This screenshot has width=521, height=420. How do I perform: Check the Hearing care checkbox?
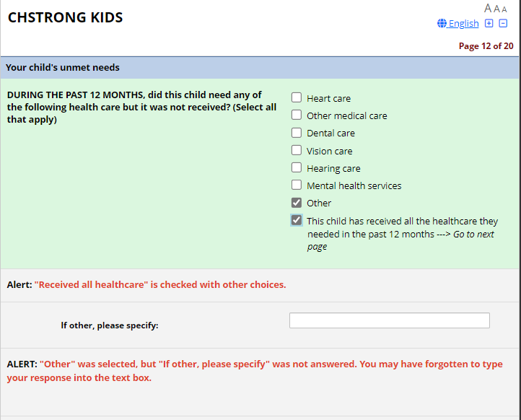coord(297,167)
